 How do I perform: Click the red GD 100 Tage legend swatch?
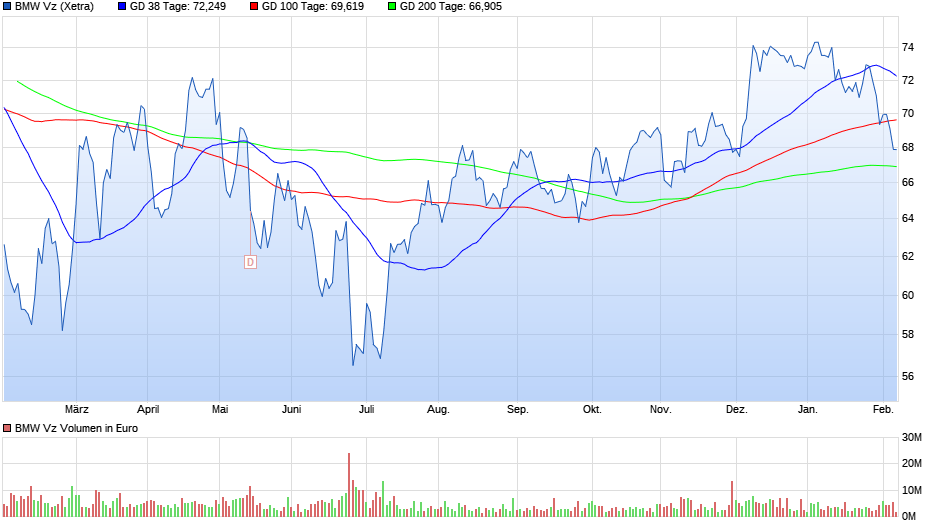pyautogui.click(x=254, y=6)
